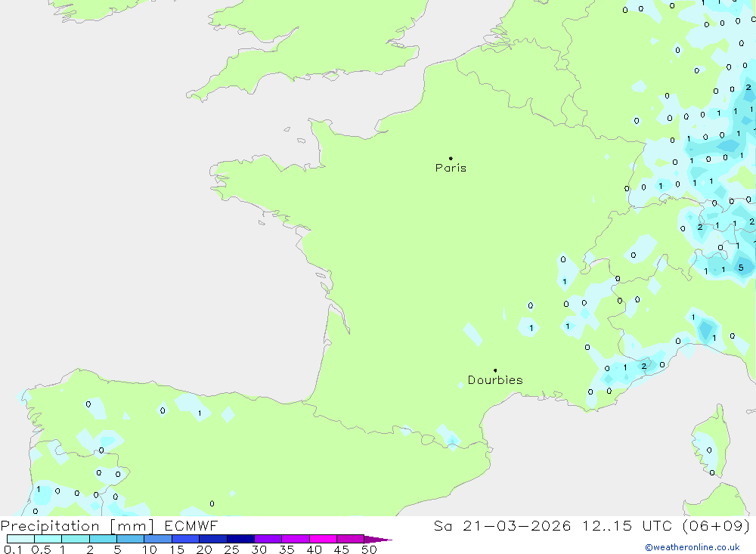756x554 pixels.
Task: Pick the 25–30 mm dark navy swatch
Action: tap(240, 539)
